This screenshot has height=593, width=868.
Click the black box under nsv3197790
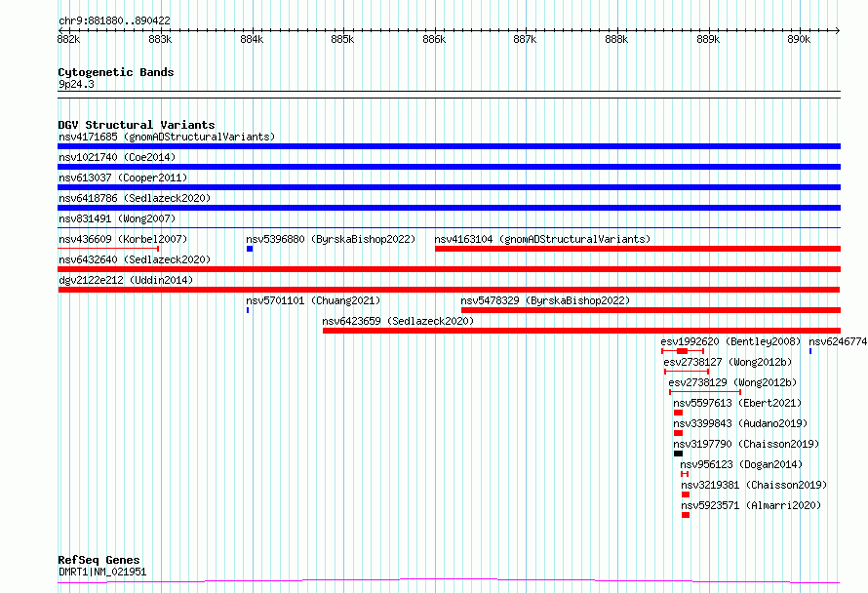[678, 454]
